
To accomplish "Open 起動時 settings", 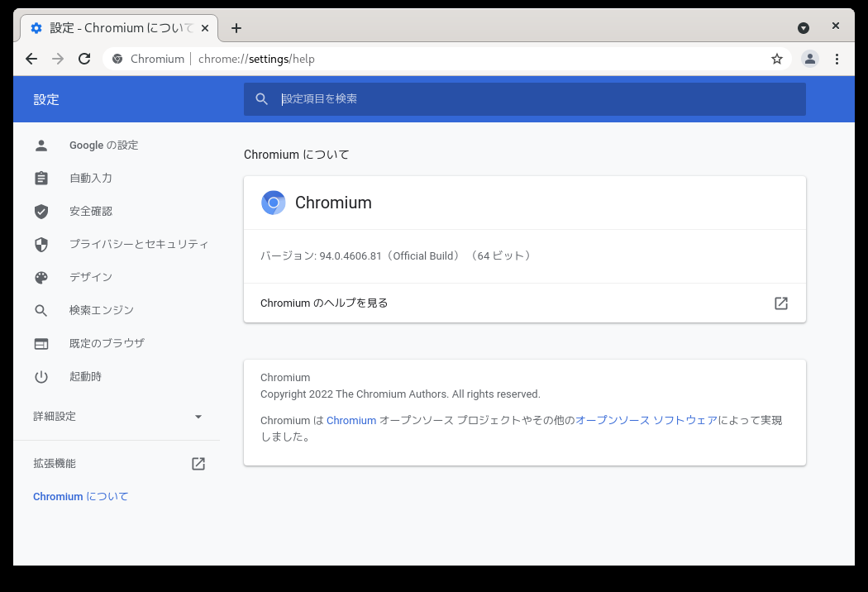I will click(x=85, y=376).
